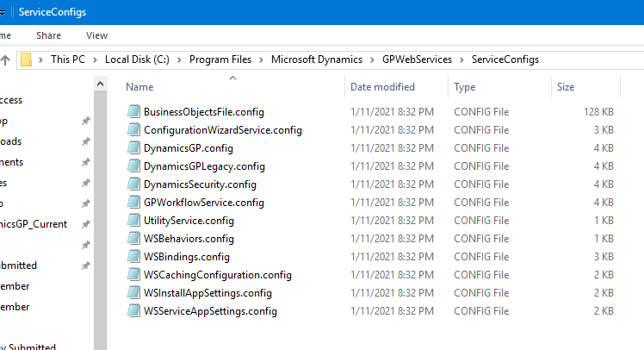Select the DynamicsSecurity.config file name
Screen dimensions: 644x350
tap(200, 184)
